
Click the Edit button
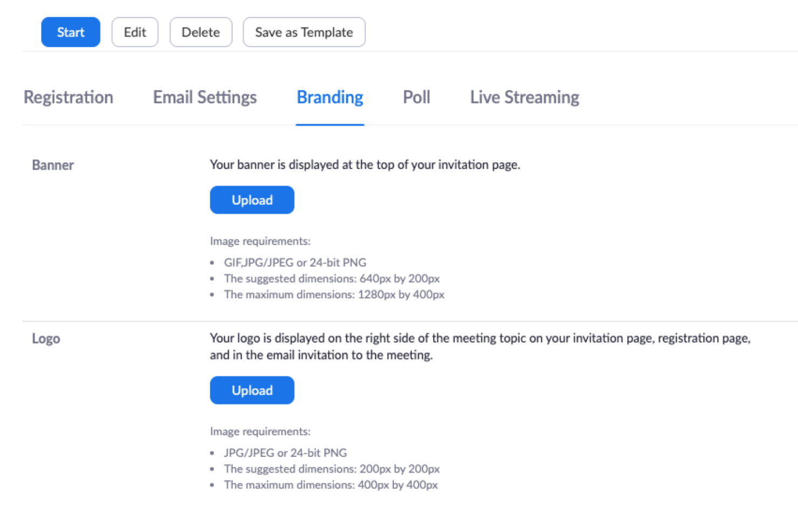[135, 32]
